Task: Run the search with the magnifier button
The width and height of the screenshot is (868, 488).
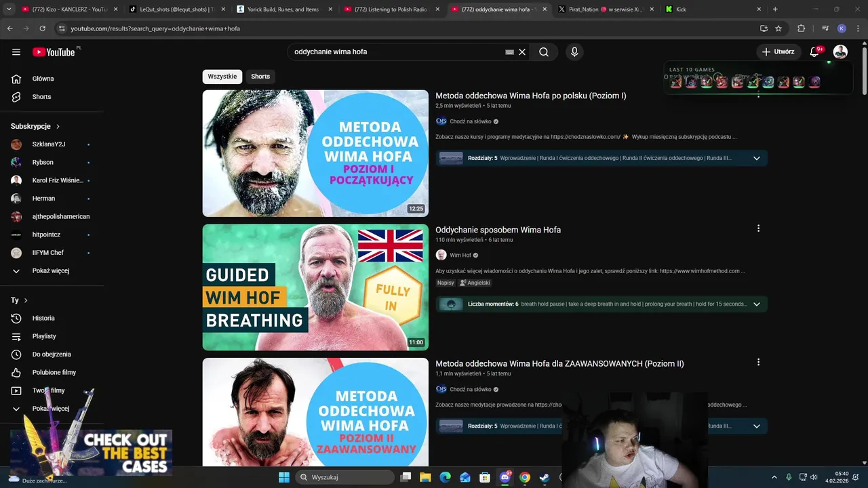Action: coord(544,52)
